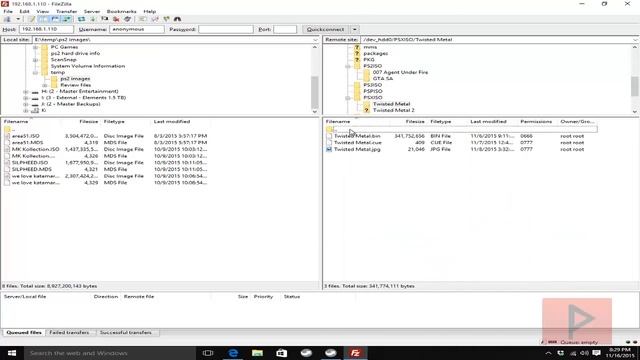Toggle processing of the transfer queue
The width and height of the screenshot is (640, 360).
pyautogui.click(x=93, y=19)
